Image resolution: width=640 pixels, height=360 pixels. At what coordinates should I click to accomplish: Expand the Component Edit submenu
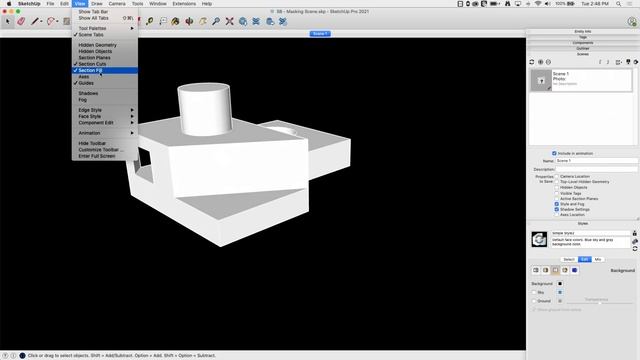point(105,123)
